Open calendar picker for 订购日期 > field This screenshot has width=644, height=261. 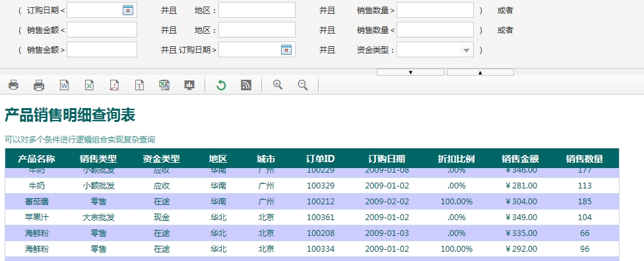286,49
